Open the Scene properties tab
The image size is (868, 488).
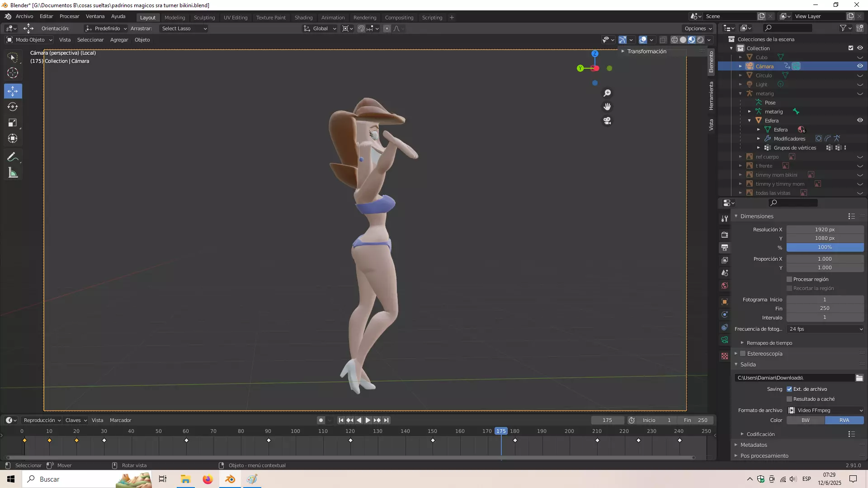pyautogui.click(x=725, y=273)
